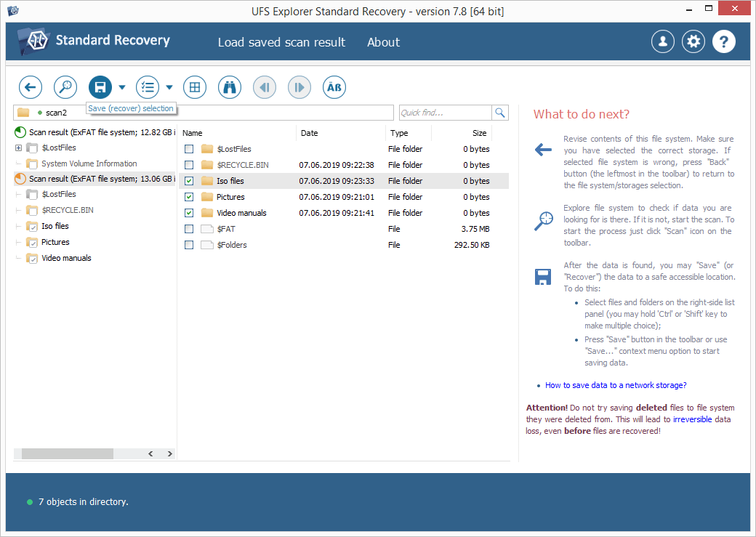Open settings gear icon

pyautogui.click(x=693, y=42)
